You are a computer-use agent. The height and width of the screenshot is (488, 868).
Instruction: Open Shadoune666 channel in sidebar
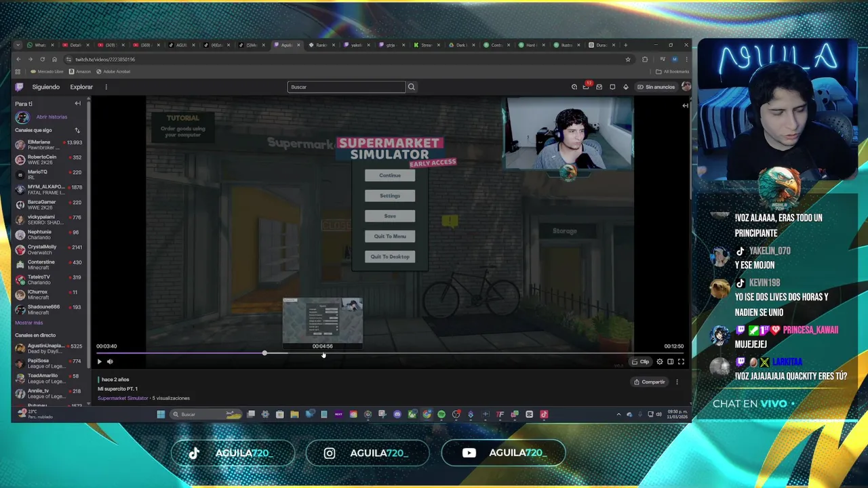(49, 309)
